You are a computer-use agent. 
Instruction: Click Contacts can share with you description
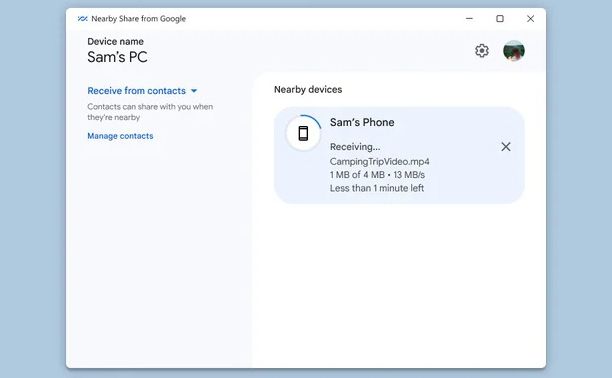pyautogui.click(x=150, y=112)
